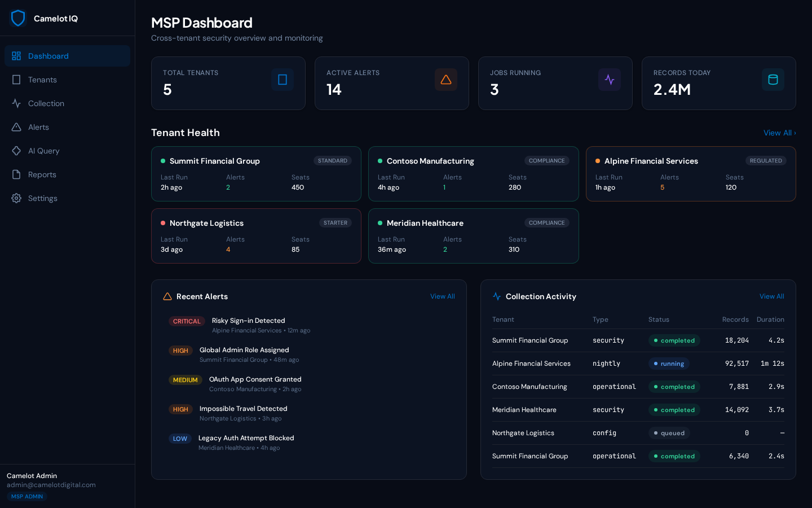
Task: Open the Reports page
Action: 67,174
